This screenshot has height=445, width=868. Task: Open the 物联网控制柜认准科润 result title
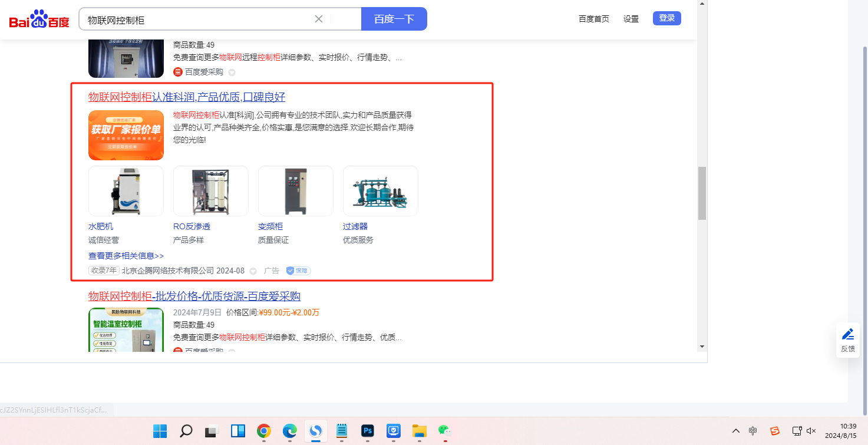(187, 97)
